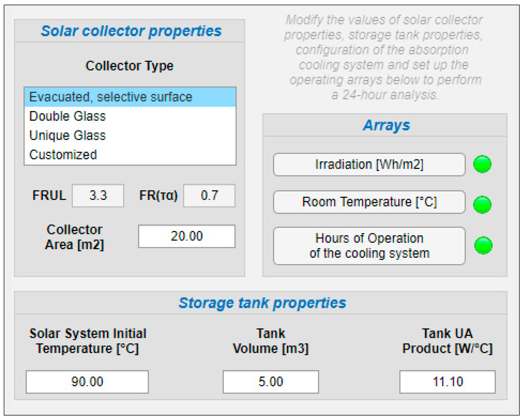Select the Customized collector option

tap(130, 154)
